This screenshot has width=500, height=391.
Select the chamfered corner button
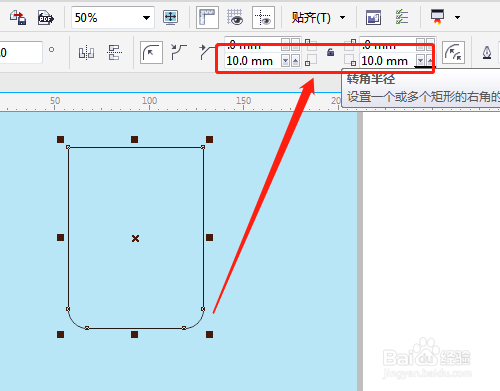click(207, 53)
